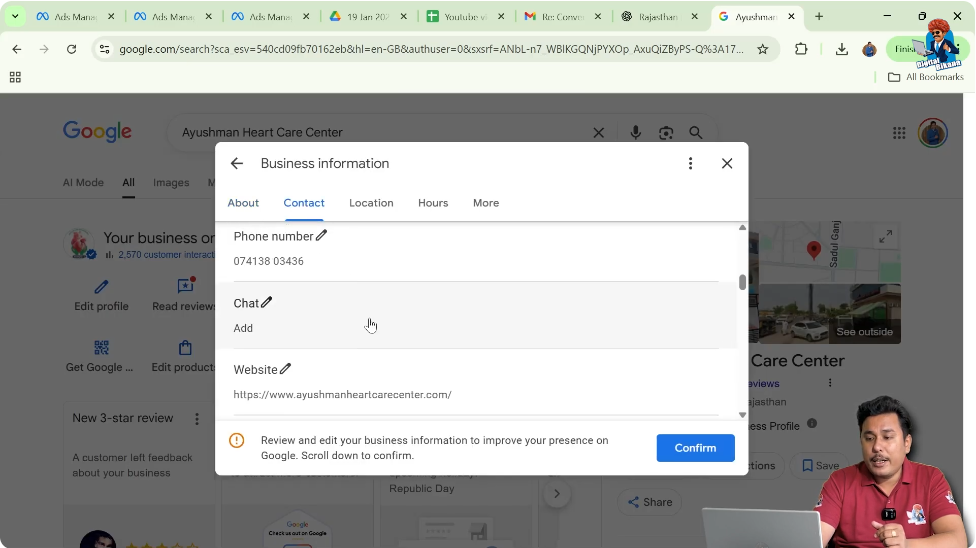Click the warning info icon in dialog footer

coord(237,440)
